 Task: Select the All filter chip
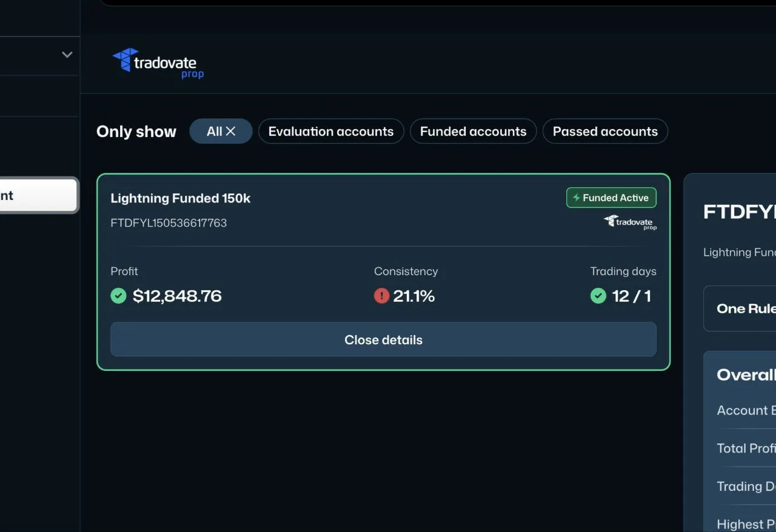coord(216,131)
